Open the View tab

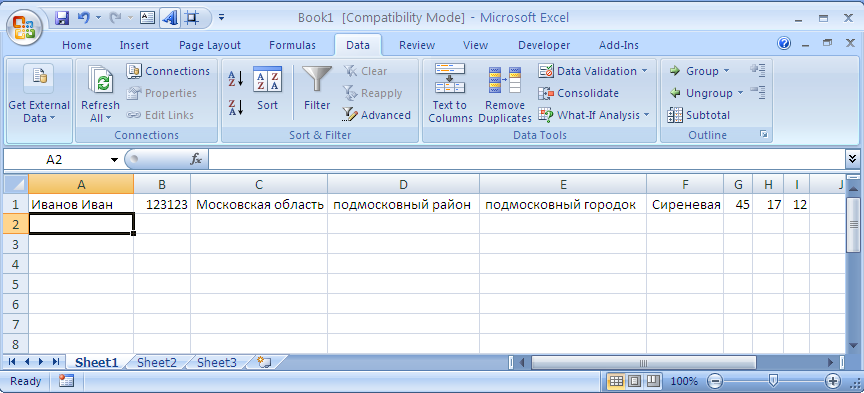(476, 45)
